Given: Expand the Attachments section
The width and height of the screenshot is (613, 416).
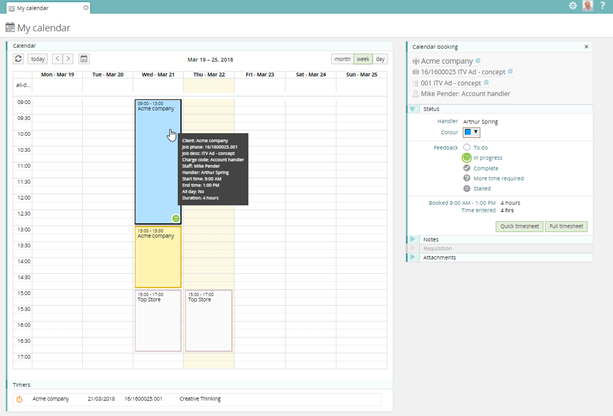Looking at the screenshot, I should 412,257.
